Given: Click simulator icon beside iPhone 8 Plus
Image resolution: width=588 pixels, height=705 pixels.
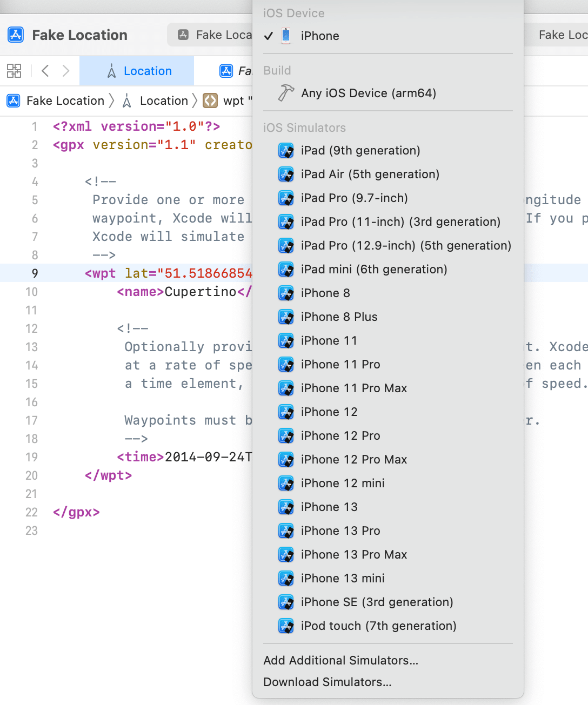Looking at the screenshot, I should [x=286, y=317].
